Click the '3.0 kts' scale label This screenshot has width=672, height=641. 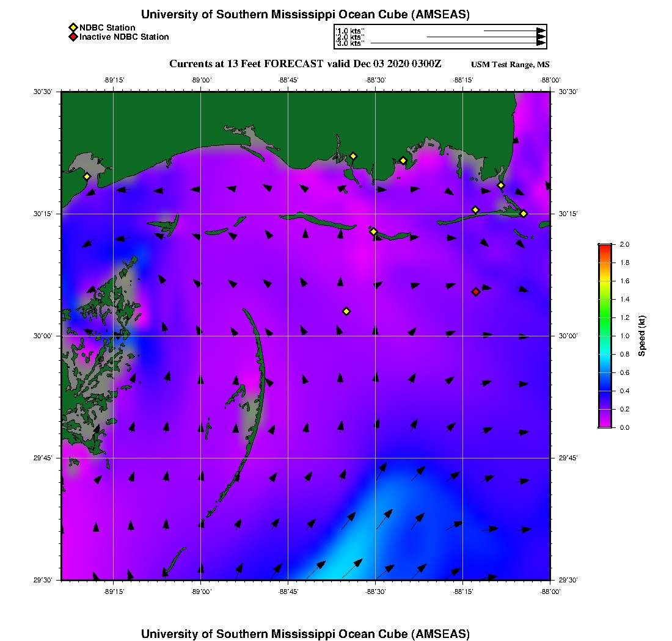(x=350, y=43)
